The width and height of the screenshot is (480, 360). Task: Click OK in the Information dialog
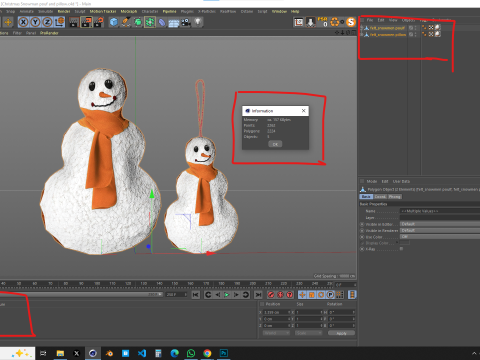[275, 144]
